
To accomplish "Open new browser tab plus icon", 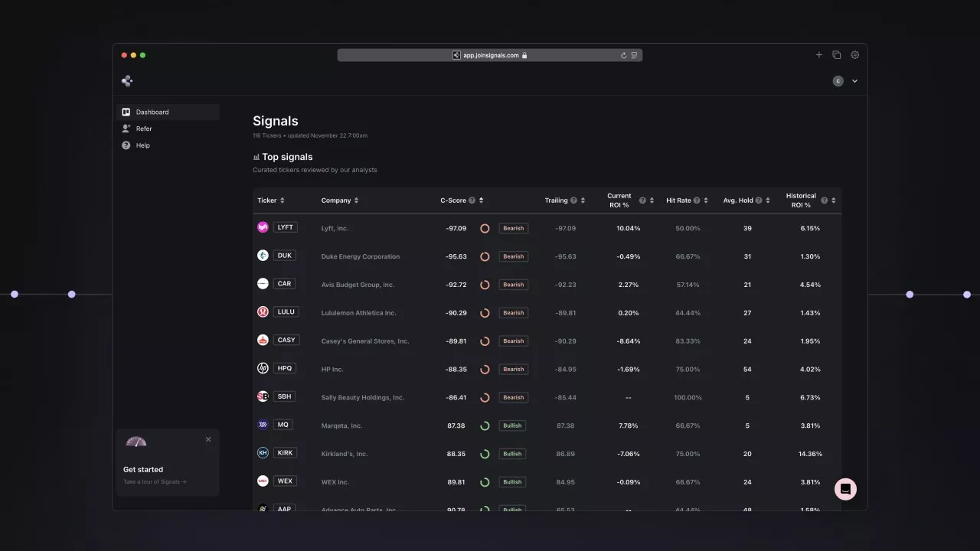I will click(818, 55).
